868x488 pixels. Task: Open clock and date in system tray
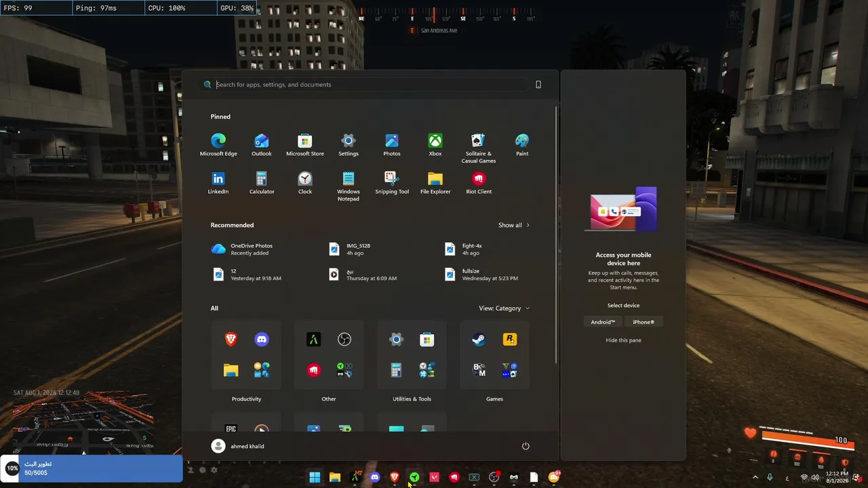tap(837, 477)
